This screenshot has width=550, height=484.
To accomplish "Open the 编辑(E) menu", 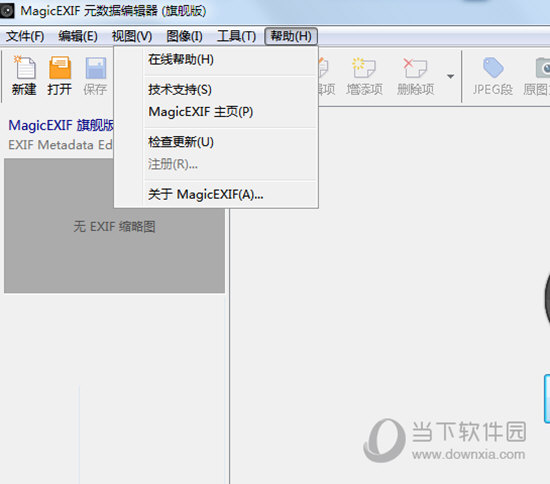I will 78,36.
